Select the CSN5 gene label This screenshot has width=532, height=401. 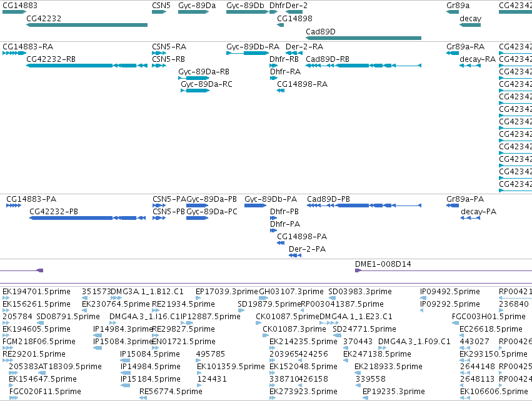pos(161,6)
